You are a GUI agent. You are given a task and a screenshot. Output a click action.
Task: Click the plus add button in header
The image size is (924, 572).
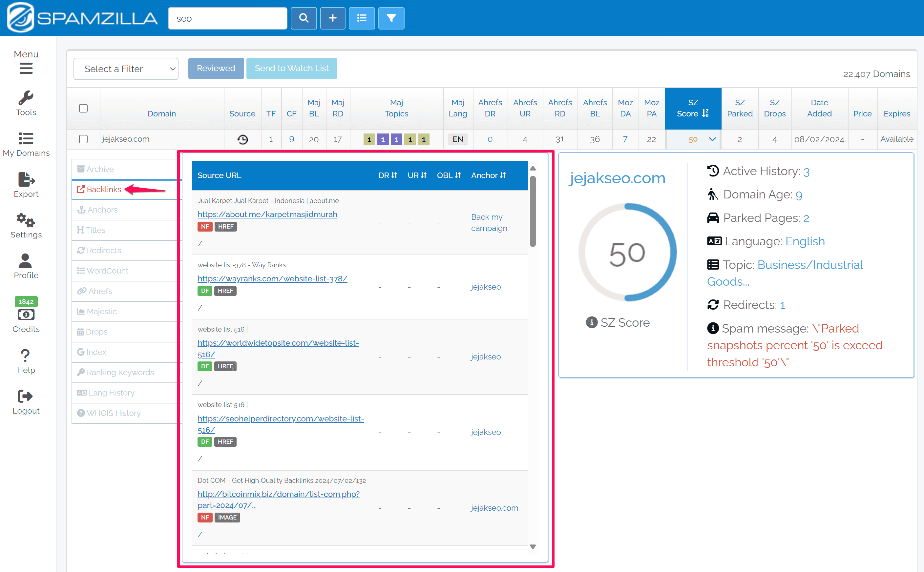tap(333, 18)
